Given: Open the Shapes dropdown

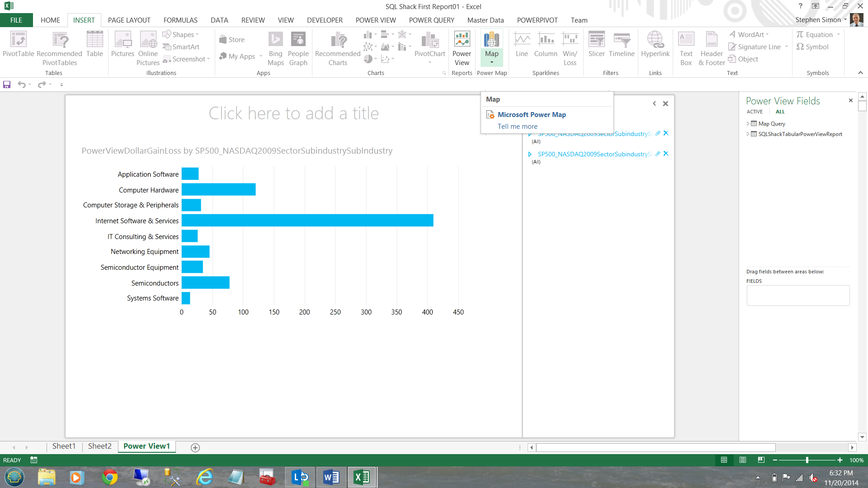Looking at the screenshot, I should coord(183,35).
